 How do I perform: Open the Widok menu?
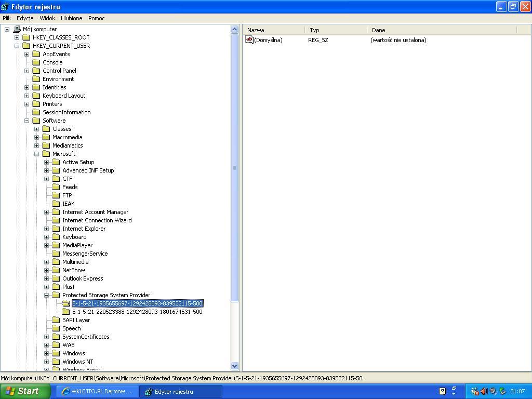(x=47, y=18)
